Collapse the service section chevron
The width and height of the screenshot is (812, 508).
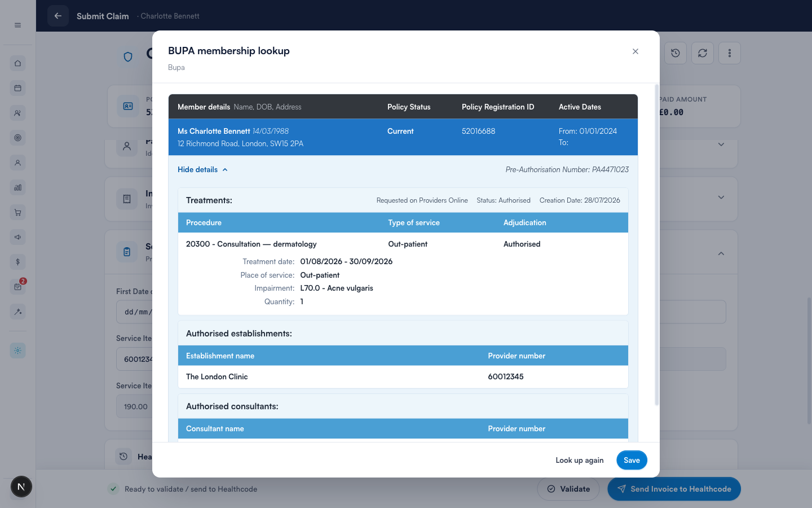[x=721, y=253]
